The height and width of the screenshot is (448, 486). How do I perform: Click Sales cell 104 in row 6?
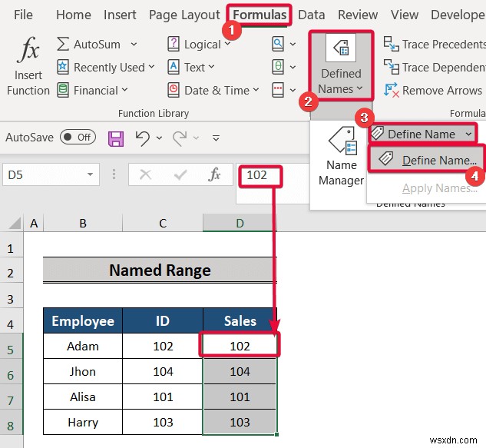click(240, 371)
